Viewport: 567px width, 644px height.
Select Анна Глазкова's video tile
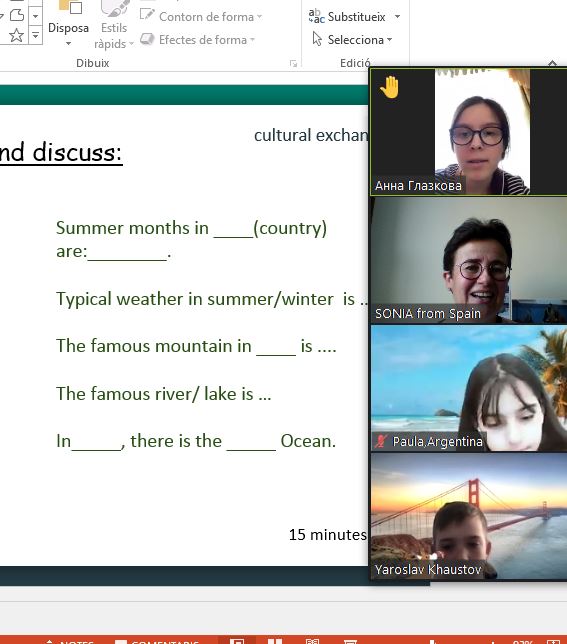coord(468,131)
